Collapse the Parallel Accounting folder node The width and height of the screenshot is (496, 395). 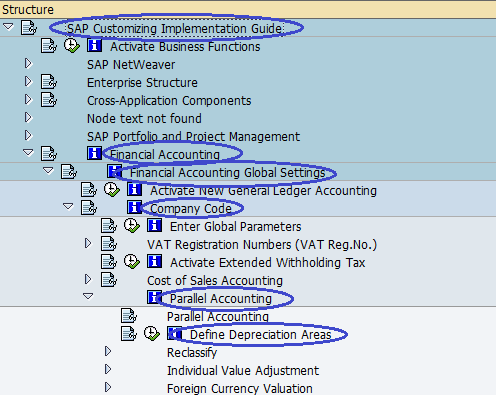click(88, 296)
